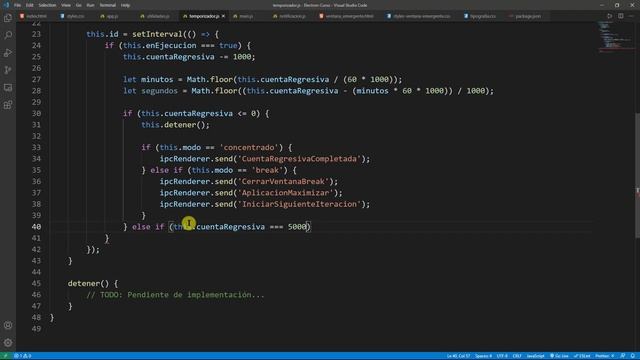
Task: Click the value 5000 on line 40
Action: pos(297,227)
